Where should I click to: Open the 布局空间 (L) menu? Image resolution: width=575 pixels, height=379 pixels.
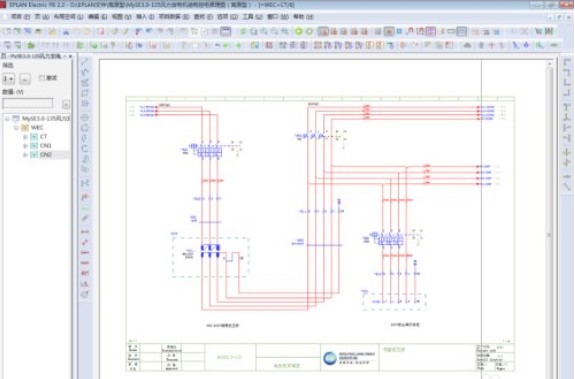pyautogui.click(x=68, y=17)
